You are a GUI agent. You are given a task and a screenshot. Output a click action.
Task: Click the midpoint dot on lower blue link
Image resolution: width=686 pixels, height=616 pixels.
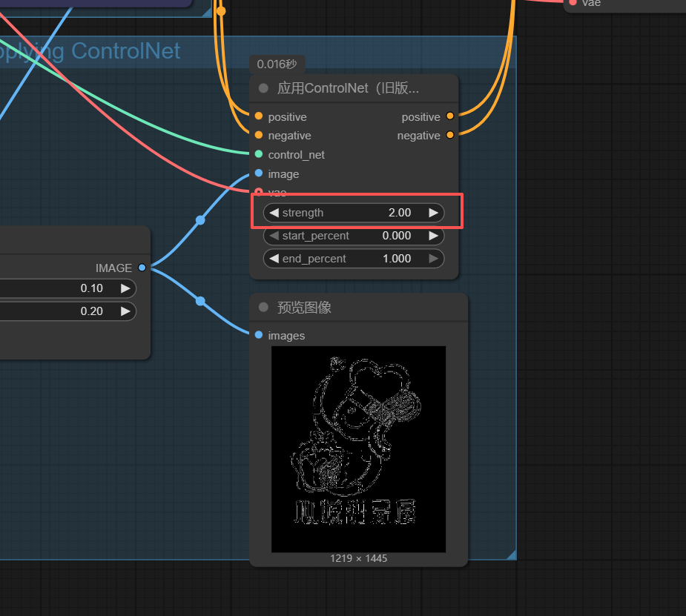200,301
